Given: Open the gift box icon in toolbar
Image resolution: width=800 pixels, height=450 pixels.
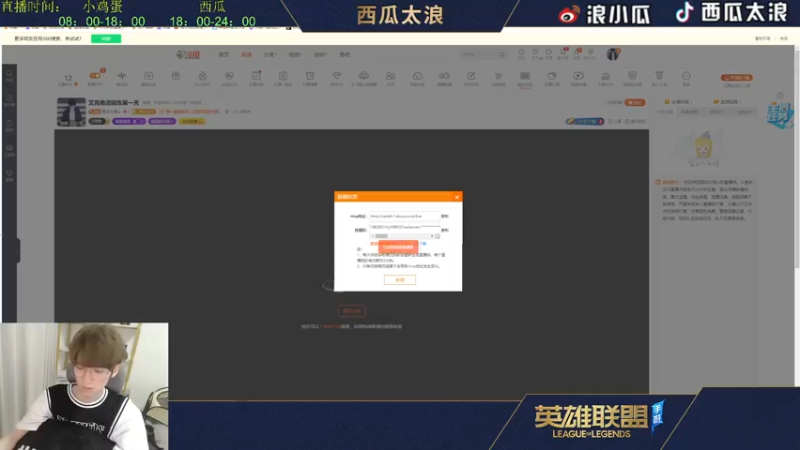Looking at the screenshot, I should 176,76.
